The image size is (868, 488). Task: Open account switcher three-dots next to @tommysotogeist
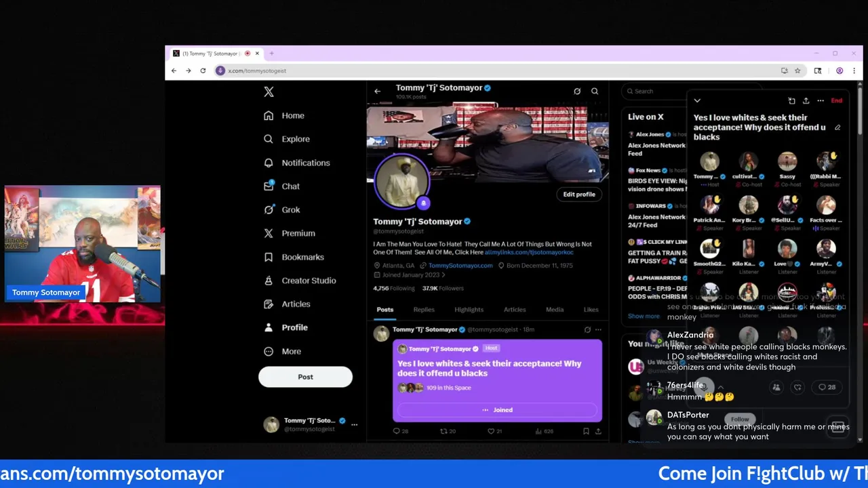(x=354, y=424)
